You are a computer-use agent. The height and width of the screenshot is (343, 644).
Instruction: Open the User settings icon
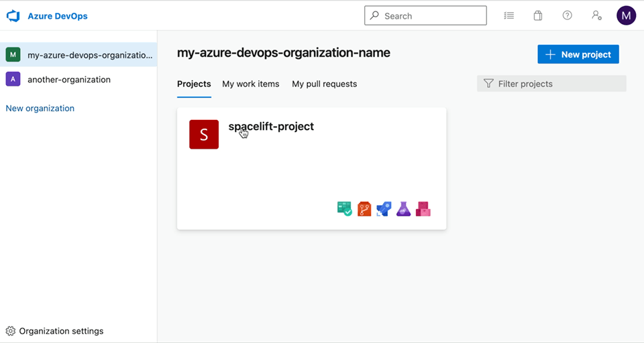pyautogui.click(x=596, y=16)
